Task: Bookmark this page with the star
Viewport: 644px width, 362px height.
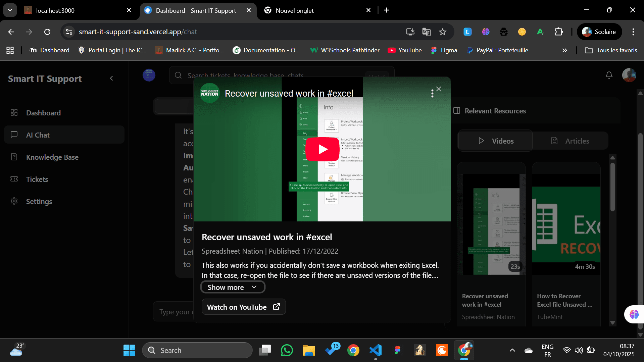Action: pos(443,32)
